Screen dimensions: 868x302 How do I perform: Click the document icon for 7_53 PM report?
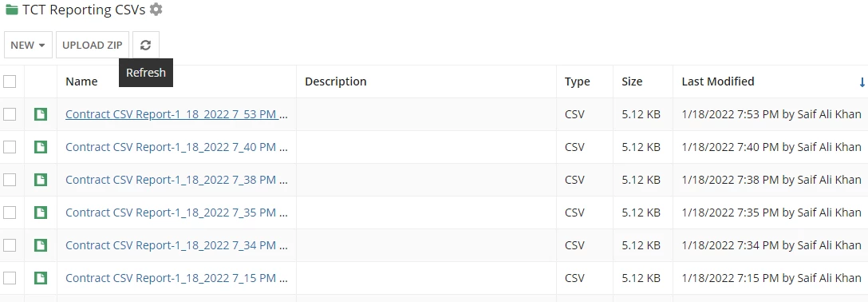41,114
